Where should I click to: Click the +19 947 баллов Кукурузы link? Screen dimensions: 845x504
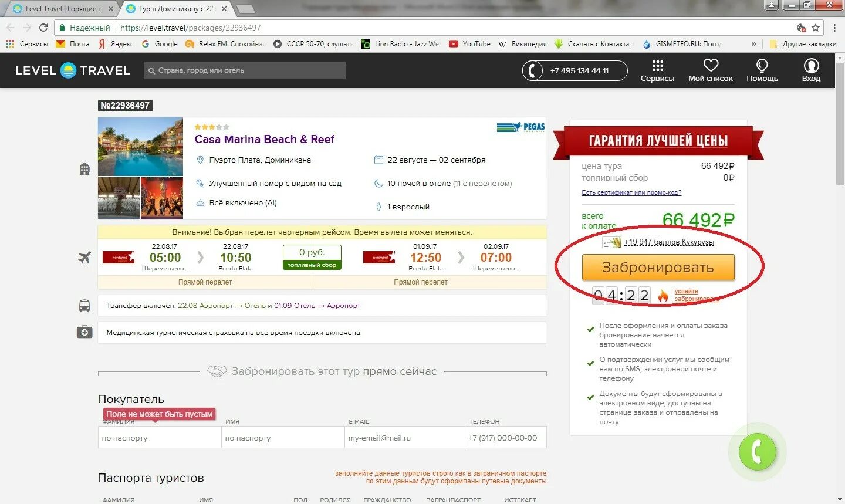[669, 242]
